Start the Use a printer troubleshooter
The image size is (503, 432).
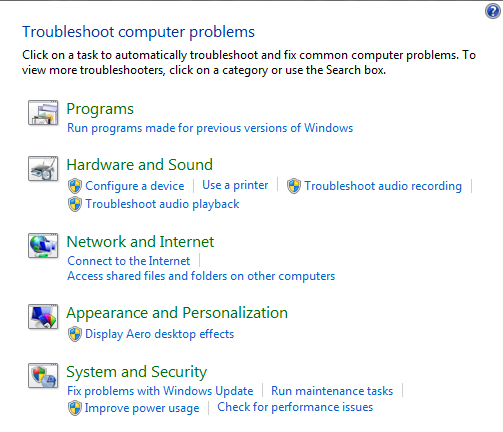(235, 185)
